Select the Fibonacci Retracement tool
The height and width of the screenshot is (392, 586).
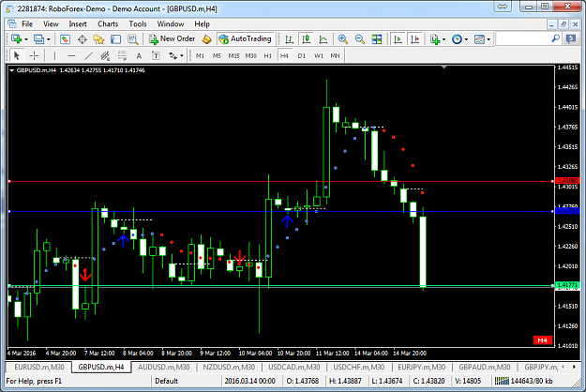122,55
